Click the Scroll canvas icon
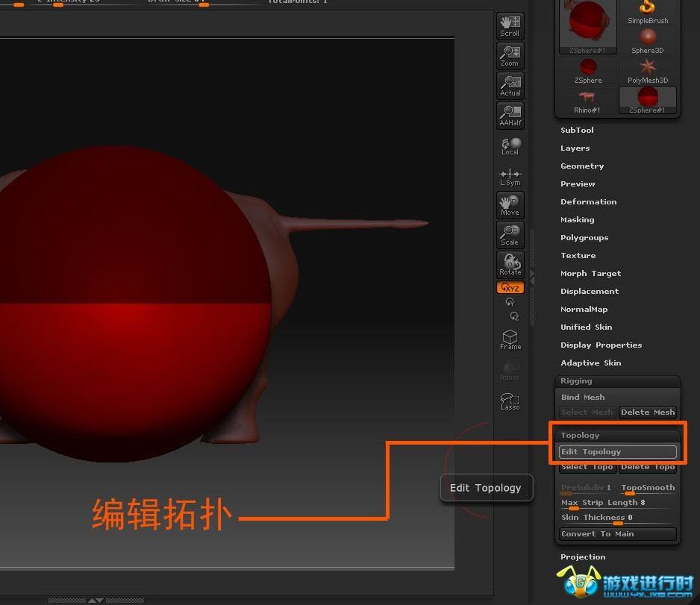700x605 pixels. tap(510, 26)
